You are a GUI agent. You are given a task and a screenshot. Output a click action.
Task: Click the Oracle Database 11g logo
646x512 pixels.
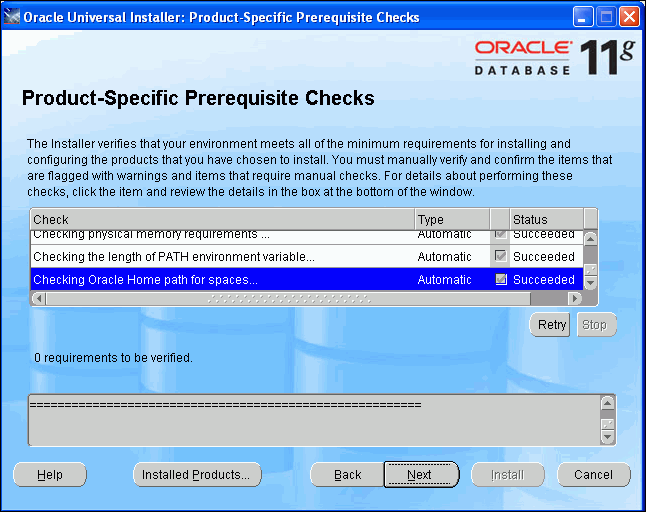(x=554, y=58)
